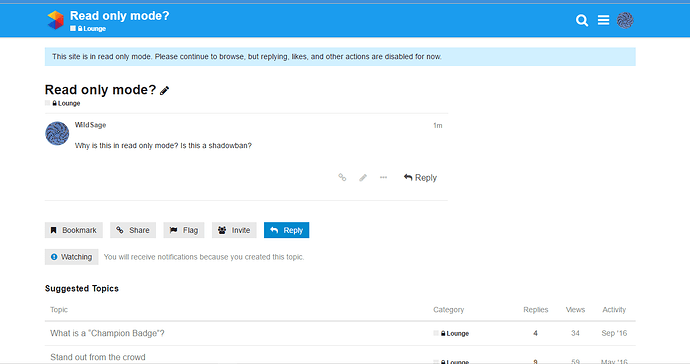
Task: Click the Activity column header
Action: click(614, 310)
